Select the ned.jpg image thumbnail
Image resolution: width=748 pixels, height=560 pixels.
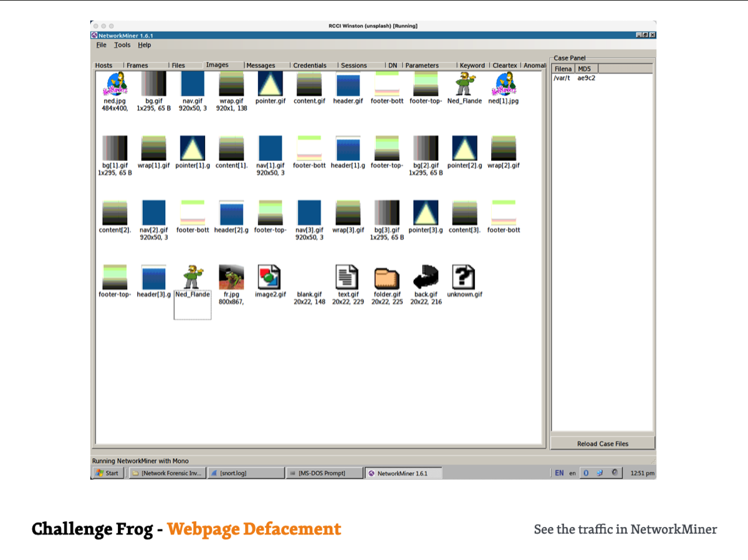[114, 84]
